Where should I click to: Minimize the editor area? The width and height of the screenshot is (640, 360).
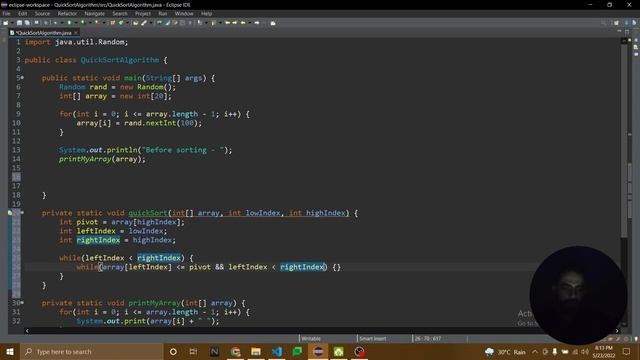click(619, 31)
